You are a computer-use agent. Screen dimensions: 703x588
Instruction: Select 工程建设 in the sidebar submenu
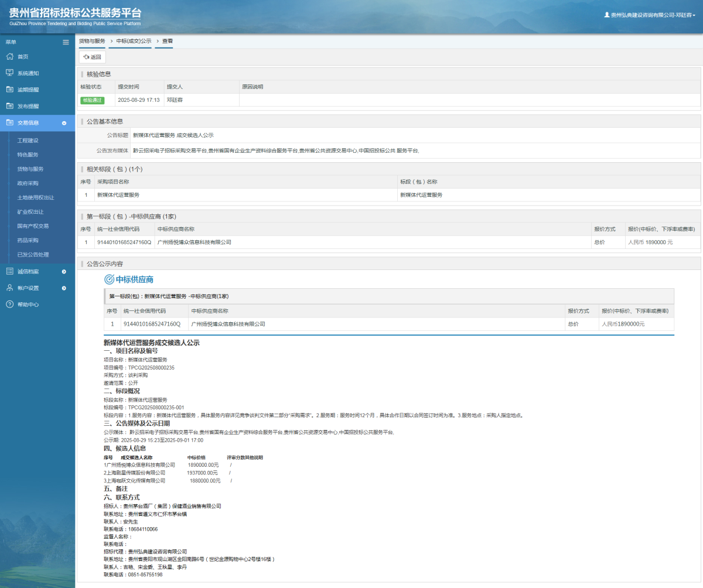click(x=28, y=141)
